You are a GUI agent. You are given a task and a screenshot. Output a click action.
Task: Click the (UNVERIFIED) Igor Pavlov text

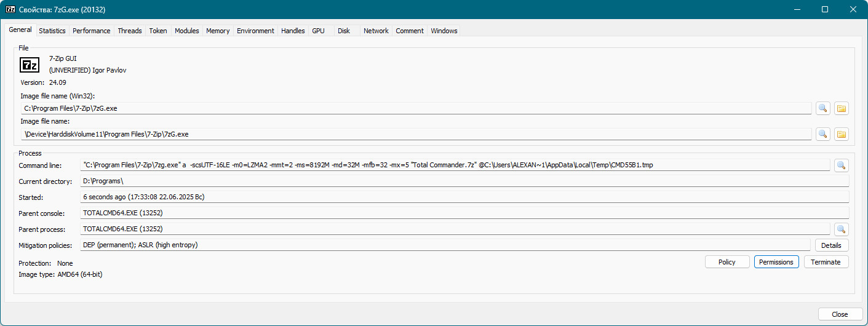click(87, 70)
